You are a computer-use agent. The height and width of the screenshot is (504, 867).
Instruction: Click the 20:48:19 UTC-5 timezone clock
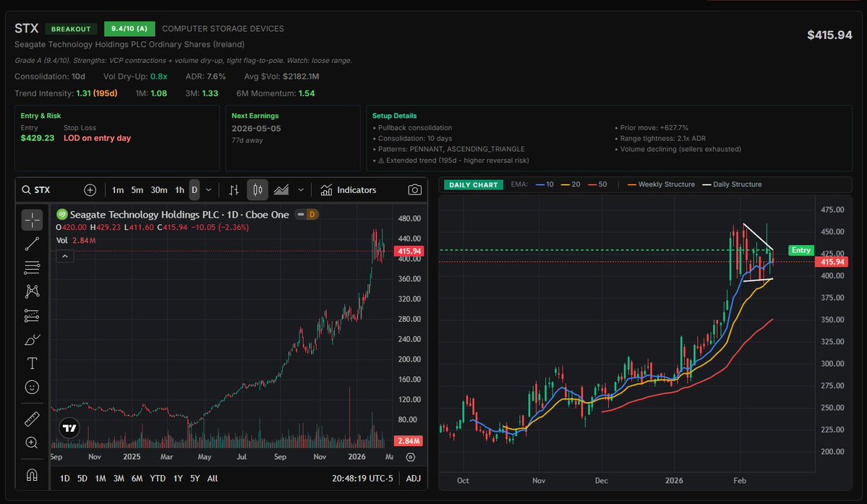click(x=362, y=479)
